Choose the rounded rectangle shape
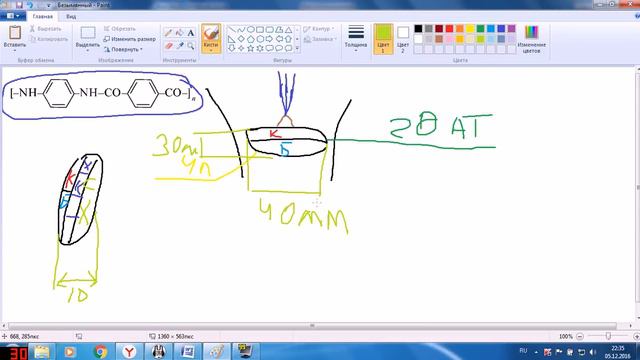 click(269, 30)
